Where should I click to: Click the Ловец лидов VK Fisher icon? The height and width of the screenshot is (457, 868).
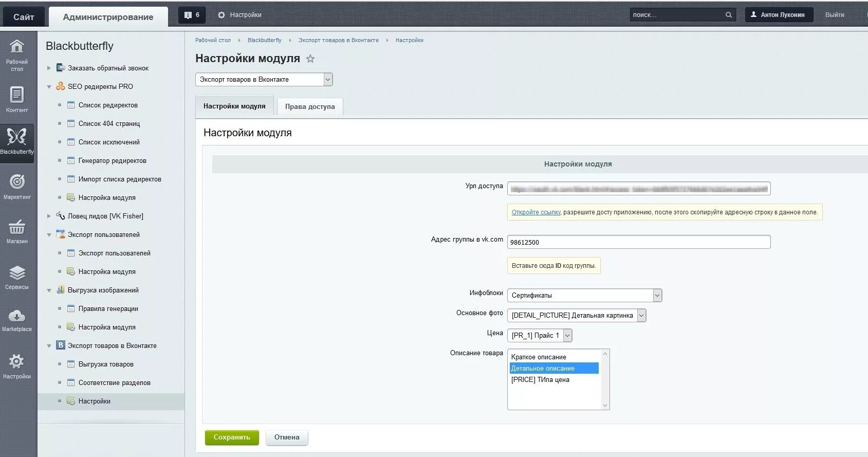point(61,216)
